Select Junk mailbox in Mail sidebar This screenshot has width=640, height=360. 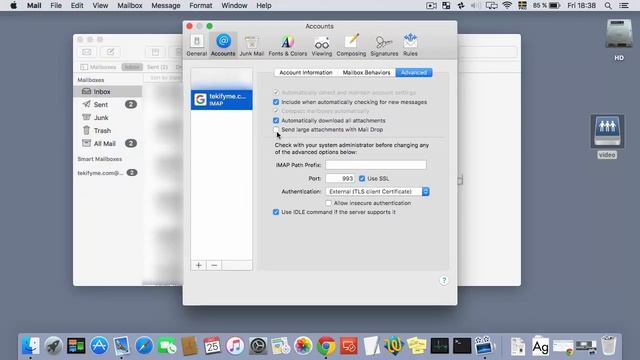[x=108, y=118]
